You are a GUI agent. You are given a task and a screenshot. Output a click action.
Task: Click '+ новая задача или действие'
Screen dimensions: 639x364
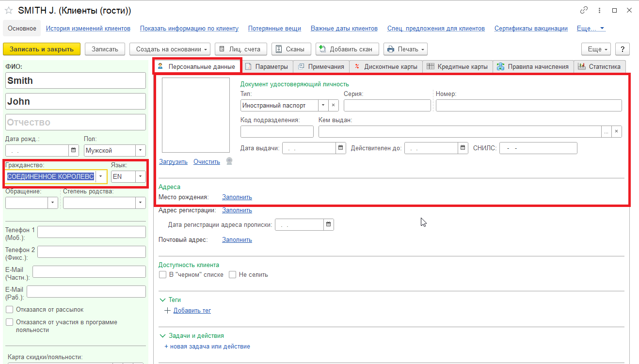click(207, 347)
